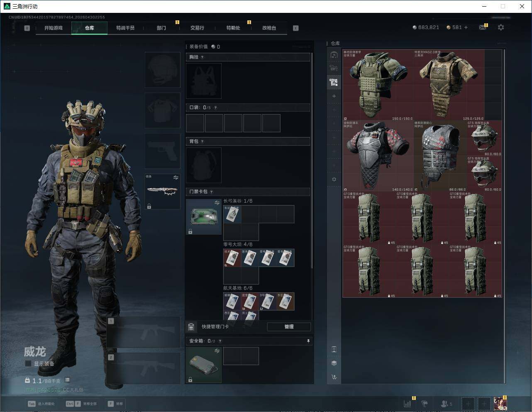Click the help icon next to 安全箱
This screenshot has height=412, width=532.
220,341
